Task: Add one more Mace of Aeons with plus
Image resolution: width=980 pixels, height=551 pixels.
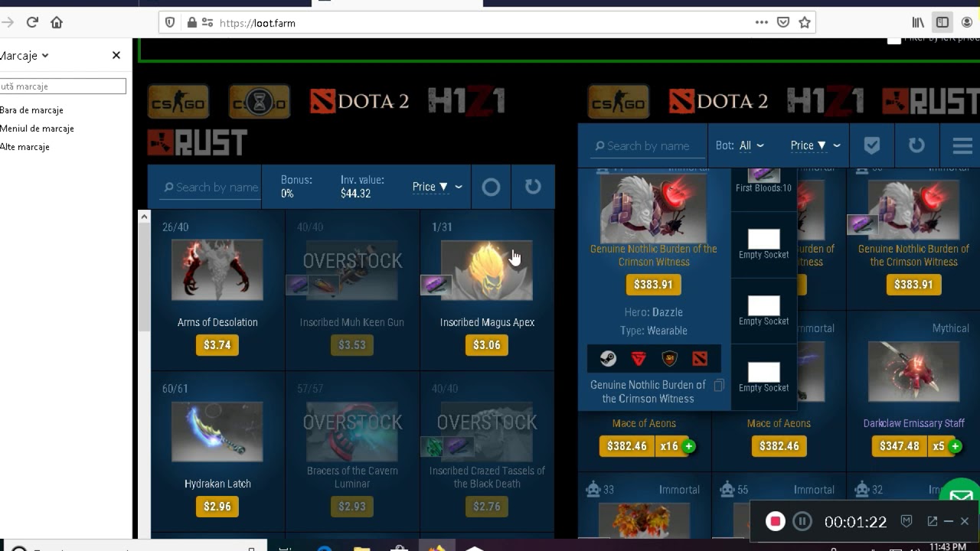Action: click(689, 446)
